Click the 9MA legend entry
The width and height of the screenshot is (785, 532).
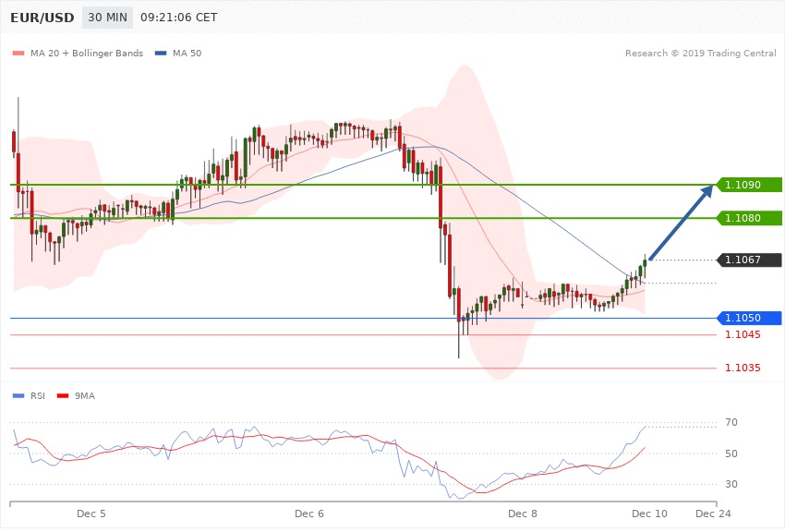tap(78, 396)
